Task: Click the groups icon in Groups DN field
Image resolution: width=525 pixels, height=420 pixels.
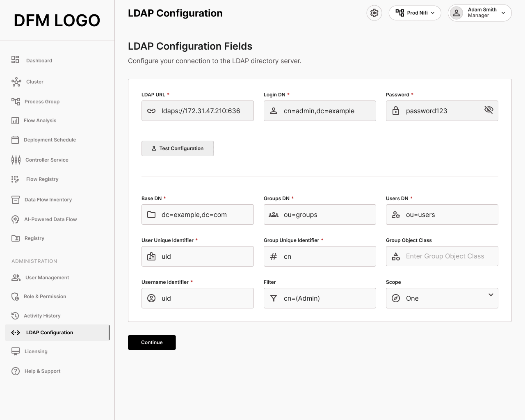Action: pos(274,215)
